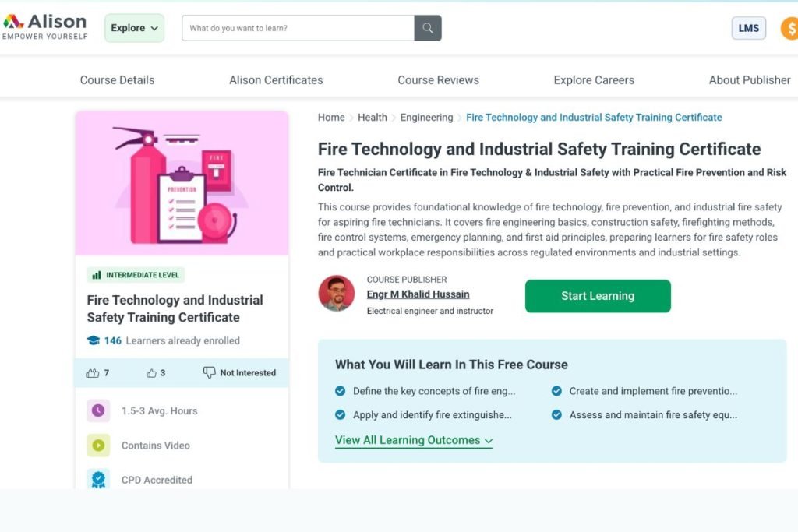Open the Engineering breadcrumb link
The height and width of the screenshot is (532, 798).
426,117
